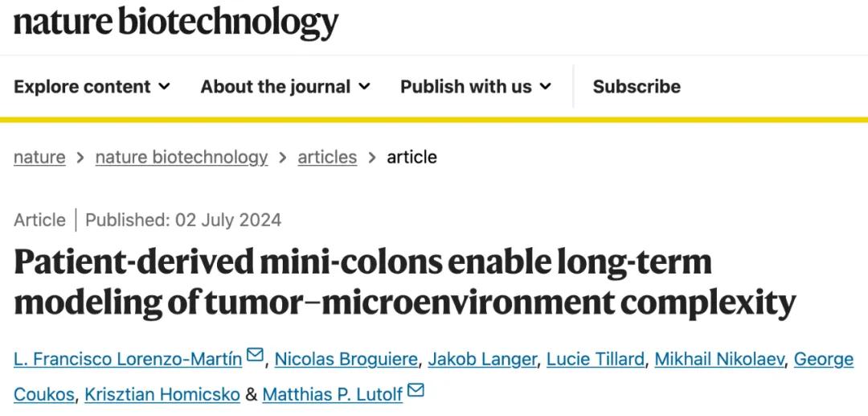868x416 pixels.
Task: Click the current article breadcrumb item
Action: (x=411, y=157)
